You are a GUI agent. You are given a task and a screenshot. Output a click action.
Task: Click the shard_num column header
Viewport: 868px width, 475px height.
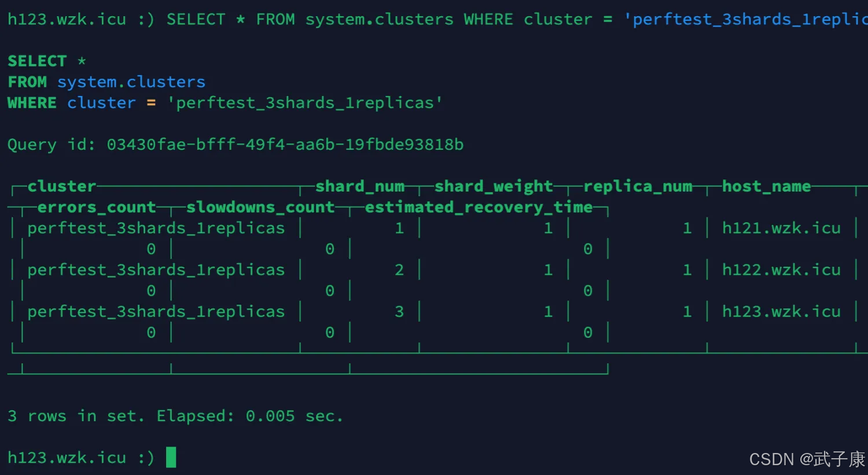[359, 186]
